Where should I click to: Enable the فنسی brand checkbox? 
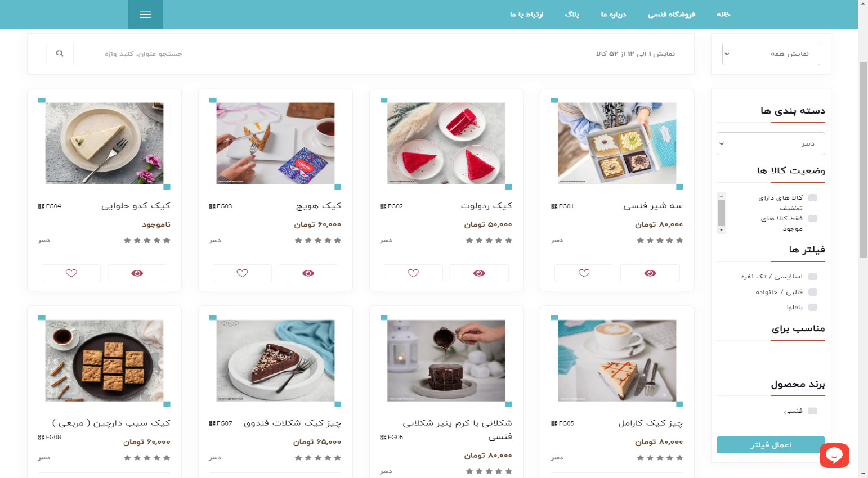click(x=813, y=411)
